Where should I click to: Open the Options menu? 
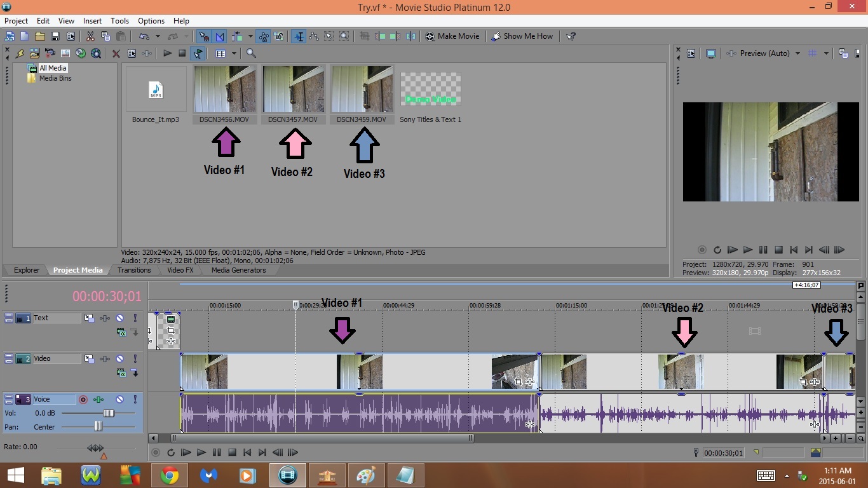point(151,21)
